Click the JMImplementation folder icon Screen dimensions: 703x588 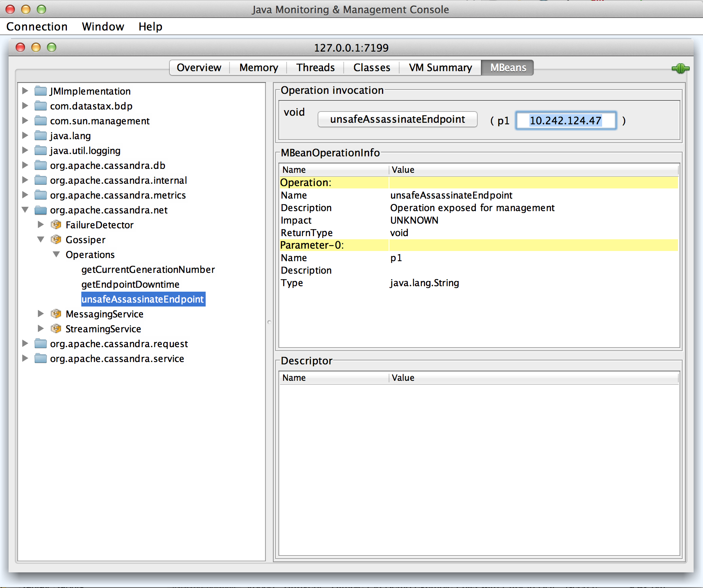(x=41, y=91)
